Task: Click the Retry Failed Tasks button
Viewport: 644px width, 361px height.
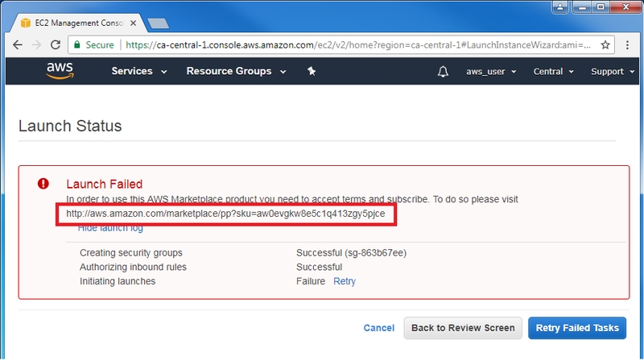Action: [576, 328]
